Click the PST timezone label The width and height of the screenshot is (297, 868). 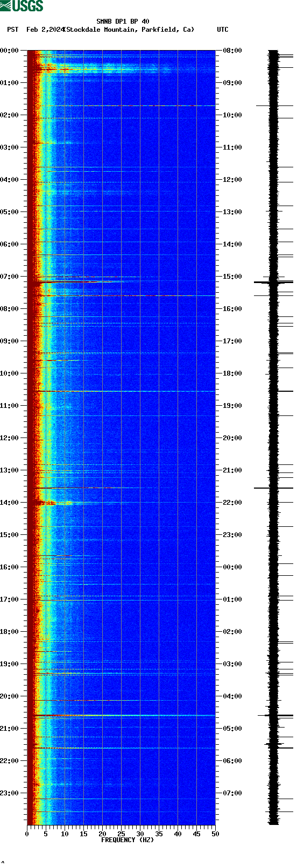pos(13,30)
